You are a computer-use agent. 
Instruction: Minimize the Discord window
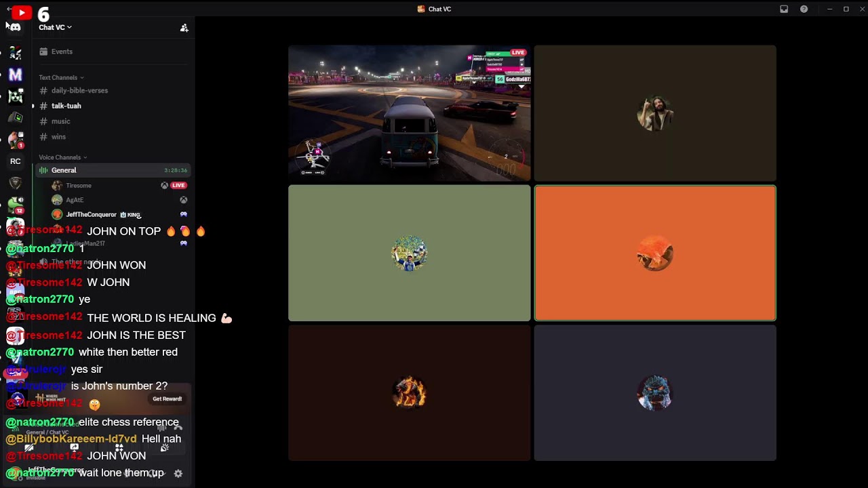click(829, 9)
